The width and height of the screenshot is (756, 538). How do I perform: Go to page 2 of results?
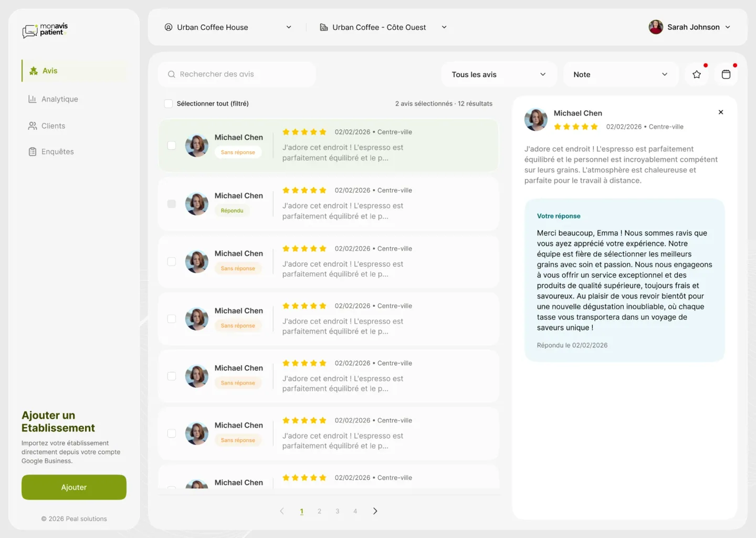[x=319, y=511]
